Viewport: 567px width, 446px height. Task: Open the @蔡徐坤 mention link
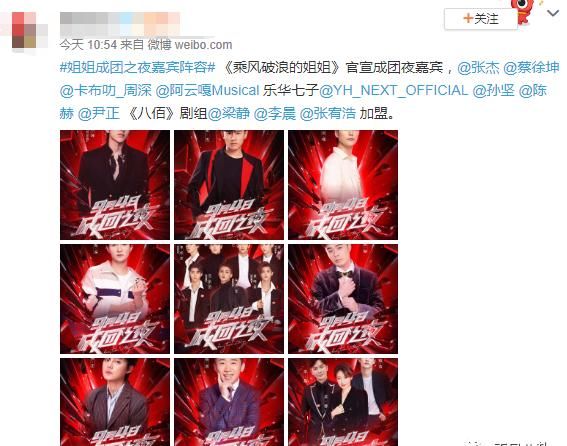531,67
